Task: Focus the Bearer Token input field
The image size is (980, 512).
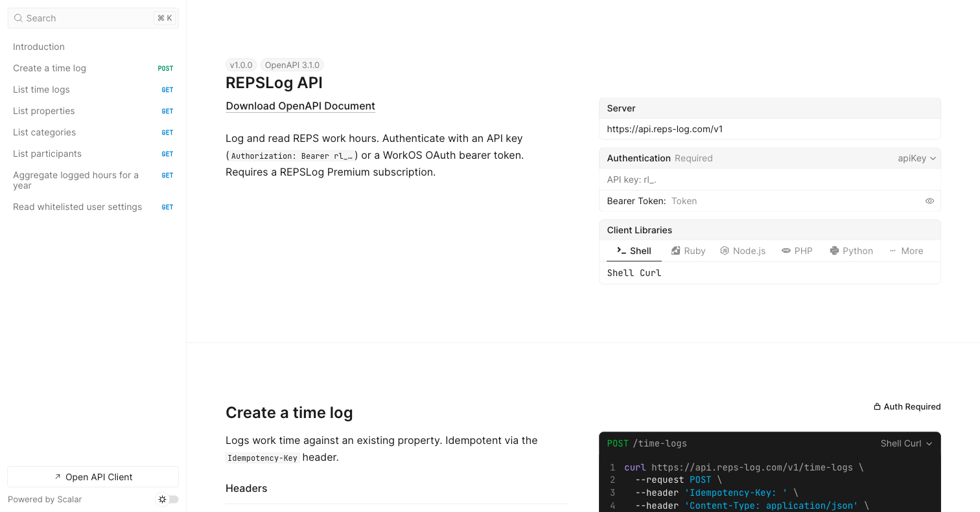Action: click(794, 201)
